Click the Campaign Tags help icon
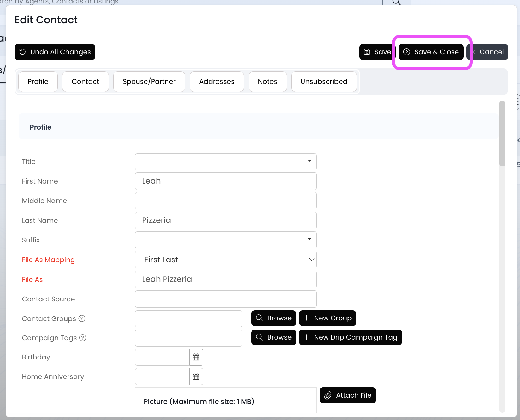The image size is (520, 420). (x=83, y=338)
